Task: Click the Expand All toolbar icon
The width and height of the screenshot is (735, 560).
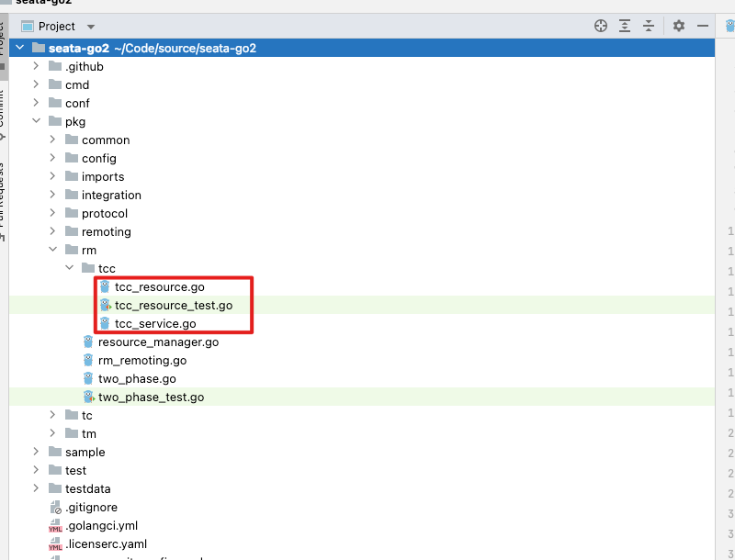Action: pos(625,26)
